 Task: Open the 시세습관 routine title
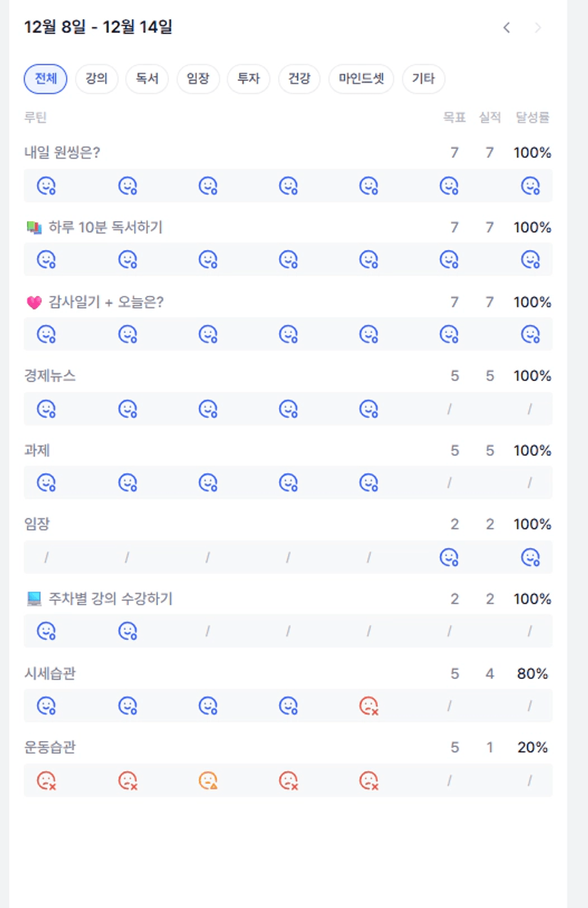(x=50, y=673)
